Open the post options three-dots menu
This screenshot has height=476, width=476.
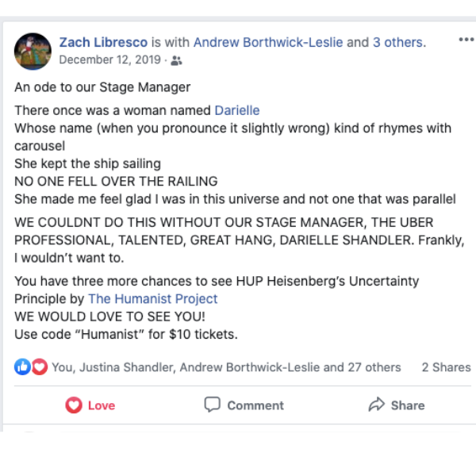click(x=466, y=40)
